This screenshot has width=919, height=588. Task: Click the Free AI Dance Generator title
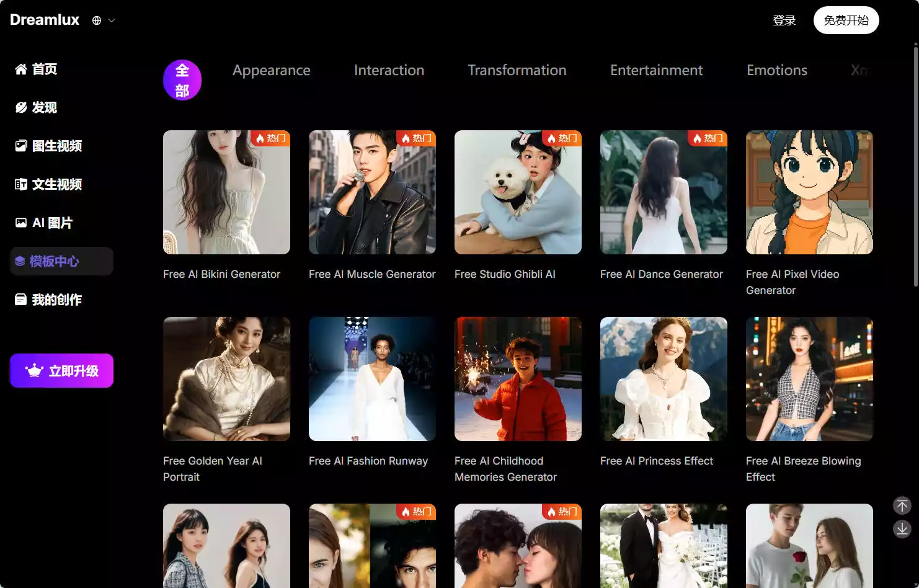click(662, 274)
